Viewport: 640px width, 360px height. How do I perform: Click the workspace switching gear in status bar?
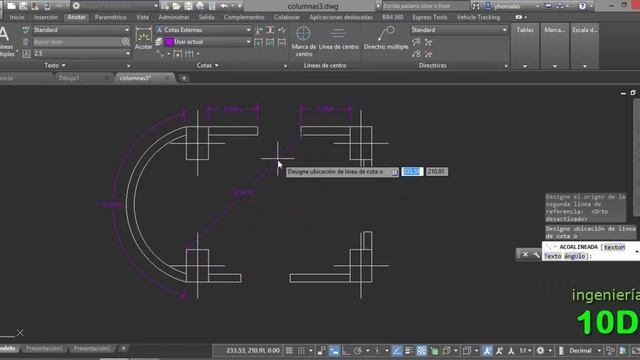tap(540, 351)
